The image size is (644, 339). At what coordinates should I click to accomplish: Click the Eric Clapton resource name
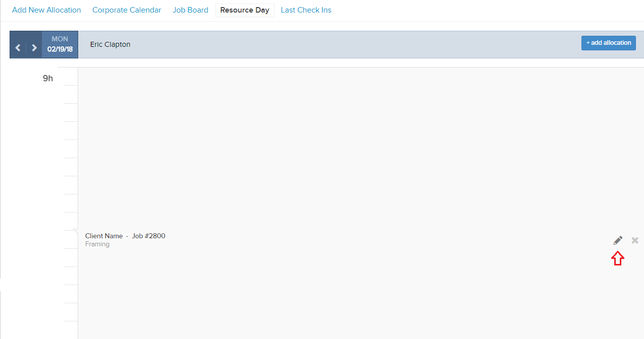coord(110,44)
